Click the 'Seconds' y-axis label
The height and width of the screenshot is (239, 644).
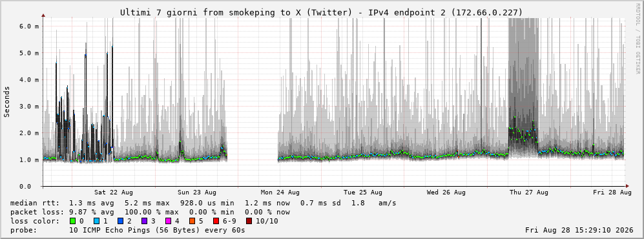coord(6,101)
